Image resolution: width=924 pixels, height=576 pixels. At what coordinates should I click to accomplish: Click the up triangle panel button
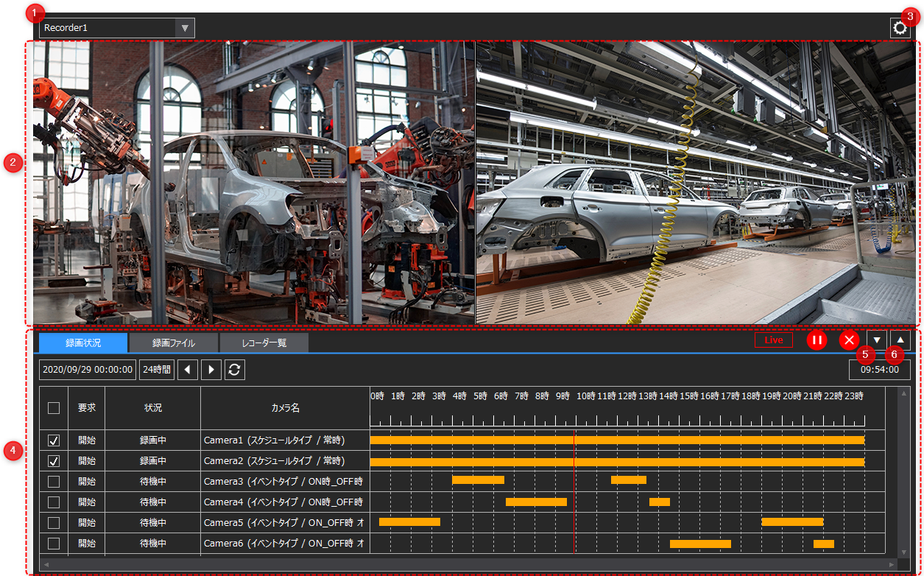[x=900, y=340]
